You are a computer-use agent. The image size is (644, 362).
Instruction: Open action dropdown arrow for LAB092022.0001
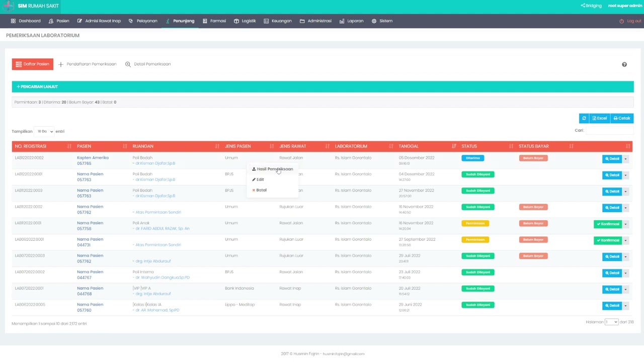point(625,240)
